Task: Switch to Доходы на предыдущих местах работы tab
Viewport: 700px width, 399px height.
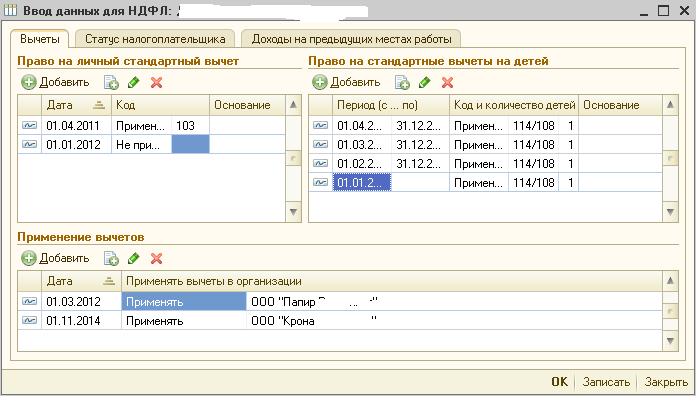Action: click(x=351, y=39)
